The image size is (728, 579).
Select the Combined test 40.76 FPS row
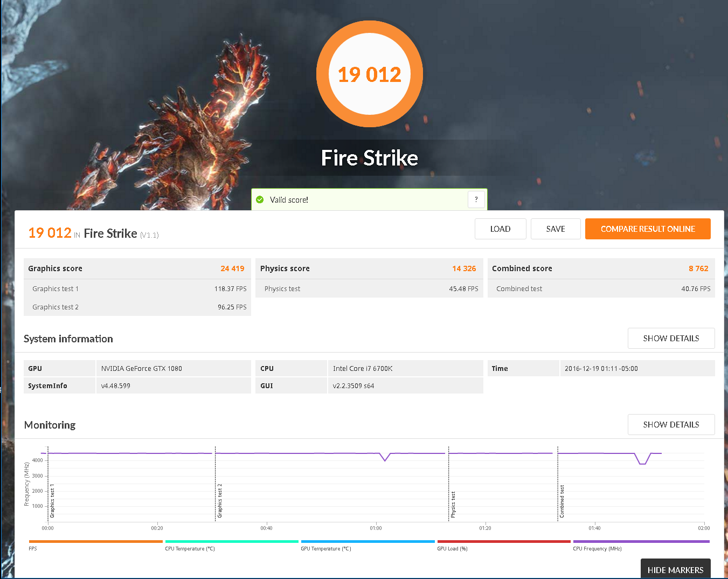pyautogui.click(x=601, y=288)
